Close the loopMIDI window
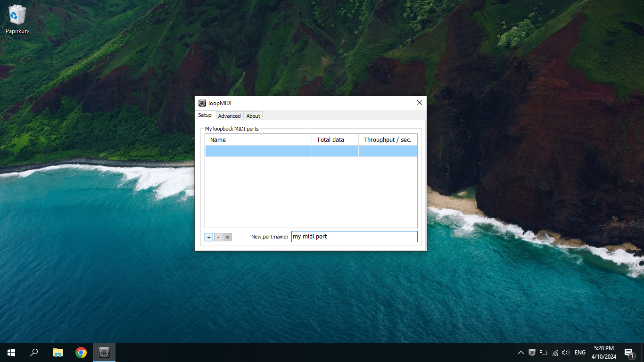 (420, 103)
